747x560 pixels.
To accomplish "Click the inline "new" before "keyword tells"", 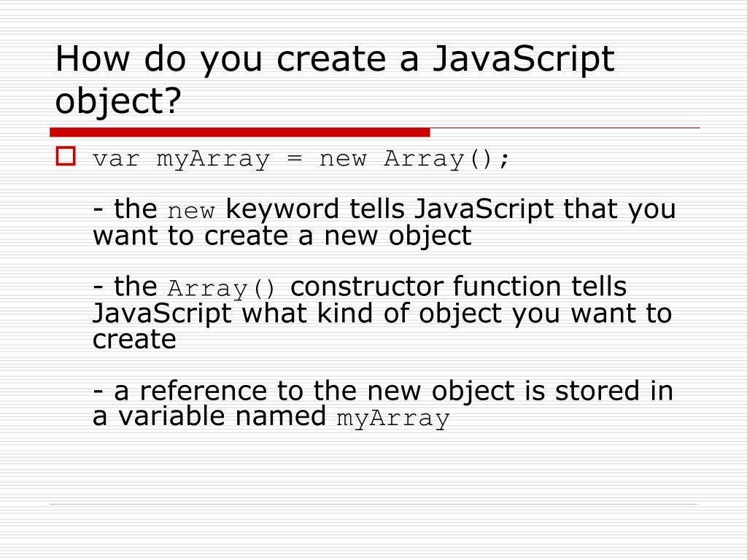I will (x=191, y=212).
